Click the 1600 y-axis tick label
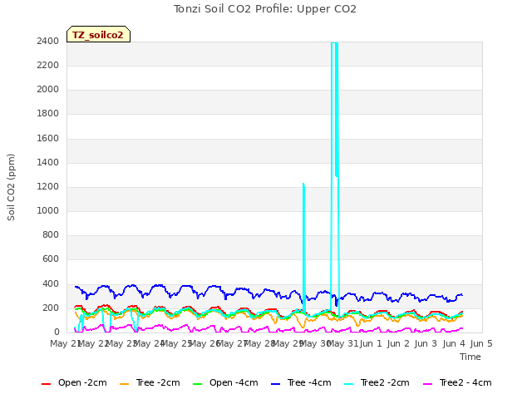The image size is (532, 399). pyautogui.click(x=48, y=139)
